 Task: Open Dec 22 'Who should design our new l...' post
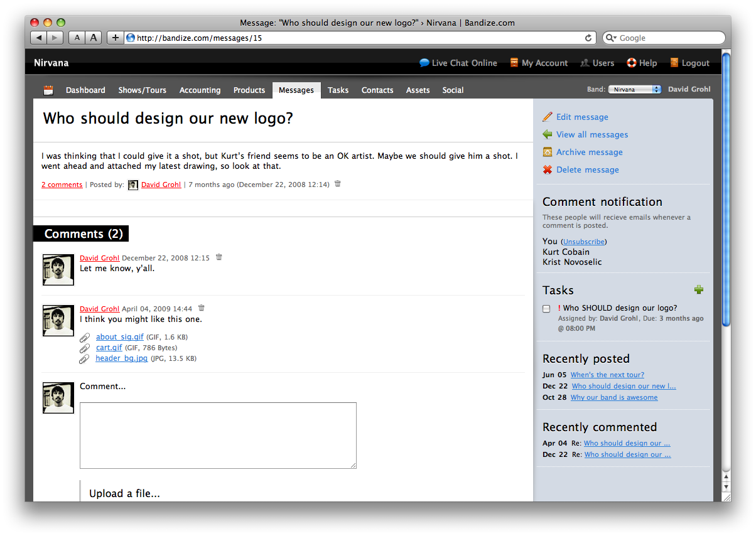(624, 386)
